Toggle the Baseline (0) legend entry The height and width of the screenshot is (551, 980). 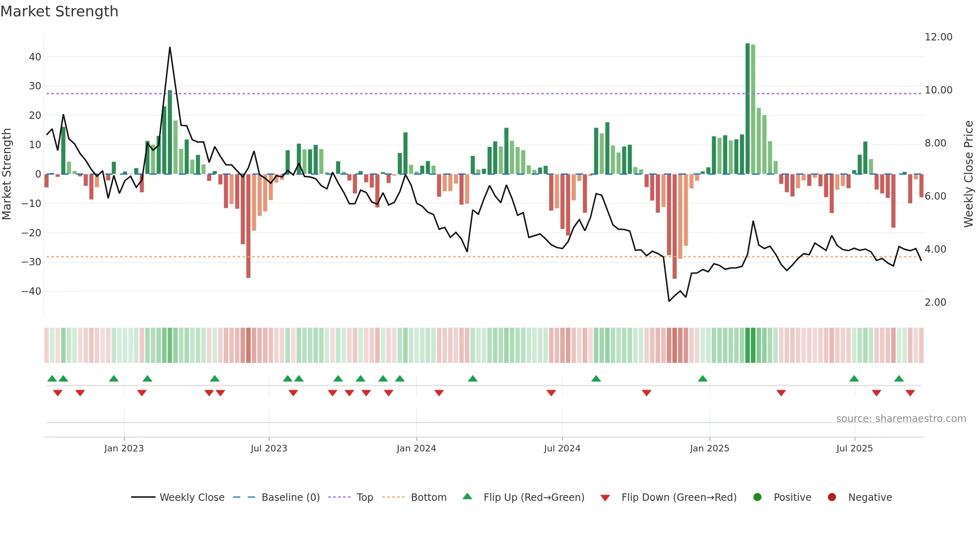[x=276, y=497]
